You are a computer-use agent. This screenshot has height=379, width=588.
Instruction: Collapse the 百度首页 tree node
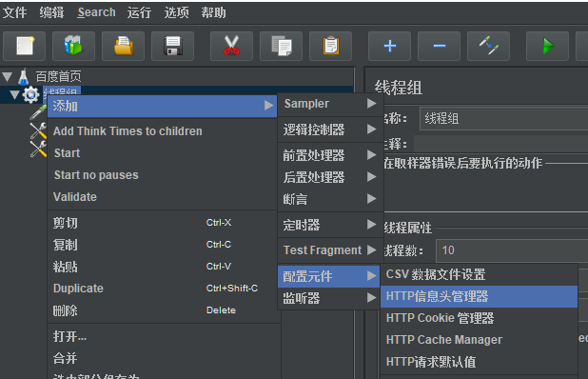pos(7,76)
